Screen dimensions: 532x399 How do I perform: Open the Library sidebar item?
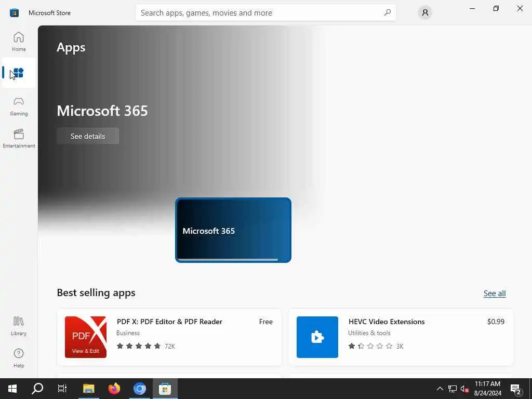pyautogui.click(x=19, y=326)
